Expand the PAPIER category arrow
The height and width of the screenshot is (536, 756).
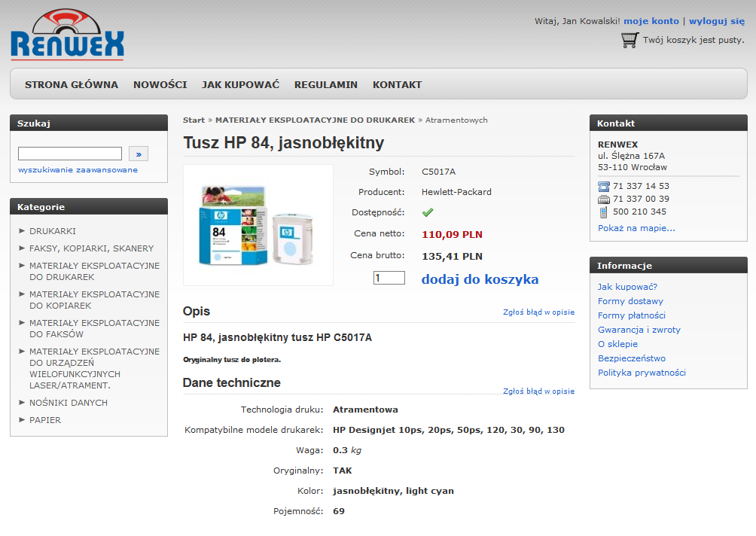22,420
